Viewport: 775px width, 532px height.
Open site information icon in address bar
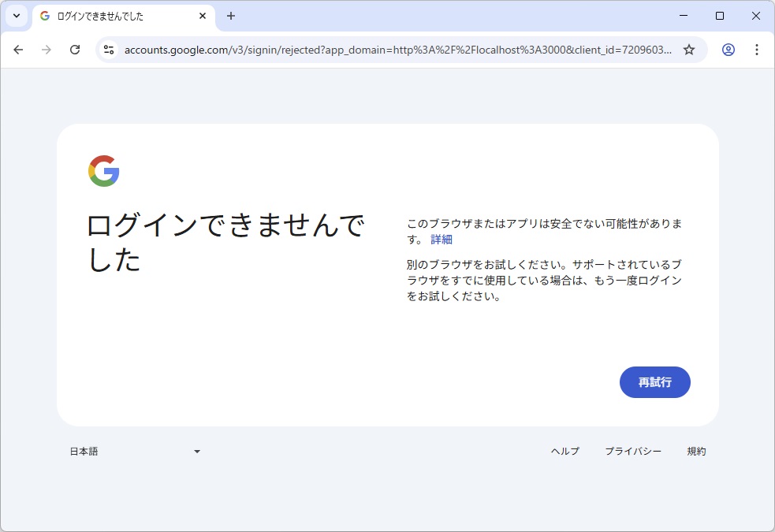pyautogui.click(x=110, y=50)
